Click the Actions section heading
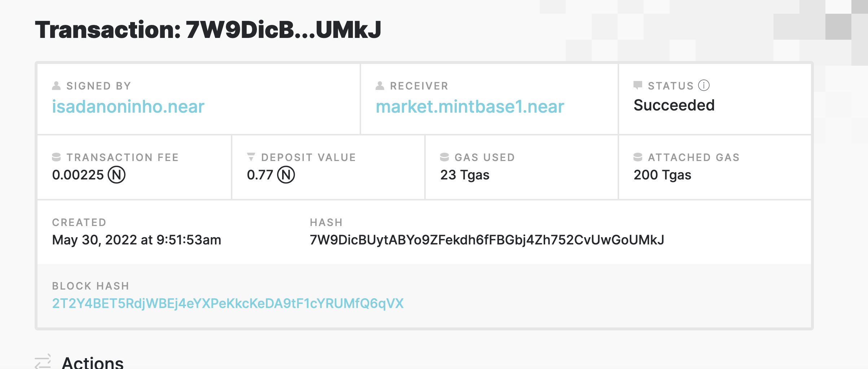Image resolution: width=868 pixels, height=369 pixels. [93, 362]
